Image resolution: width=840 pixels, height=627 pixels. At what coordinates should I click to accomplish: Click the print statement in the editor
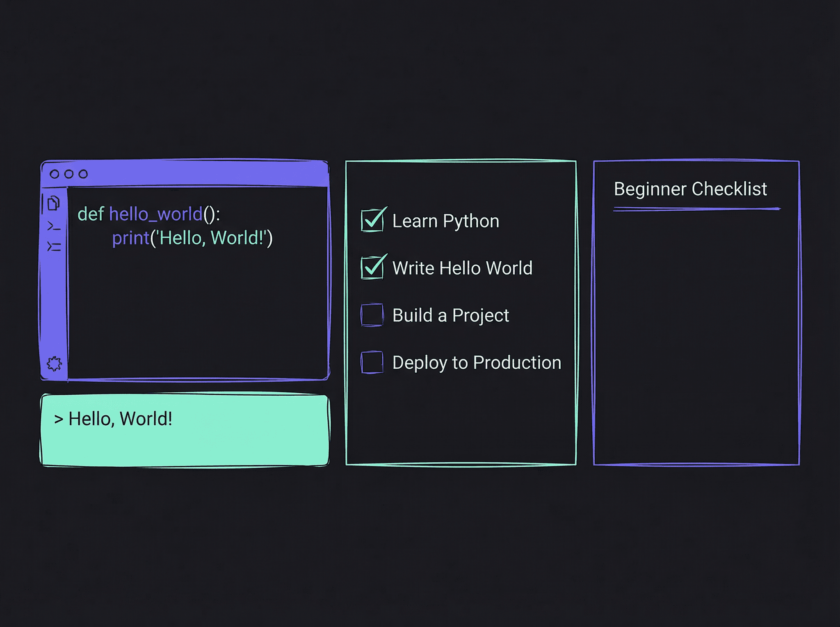(x=130, y=238)
